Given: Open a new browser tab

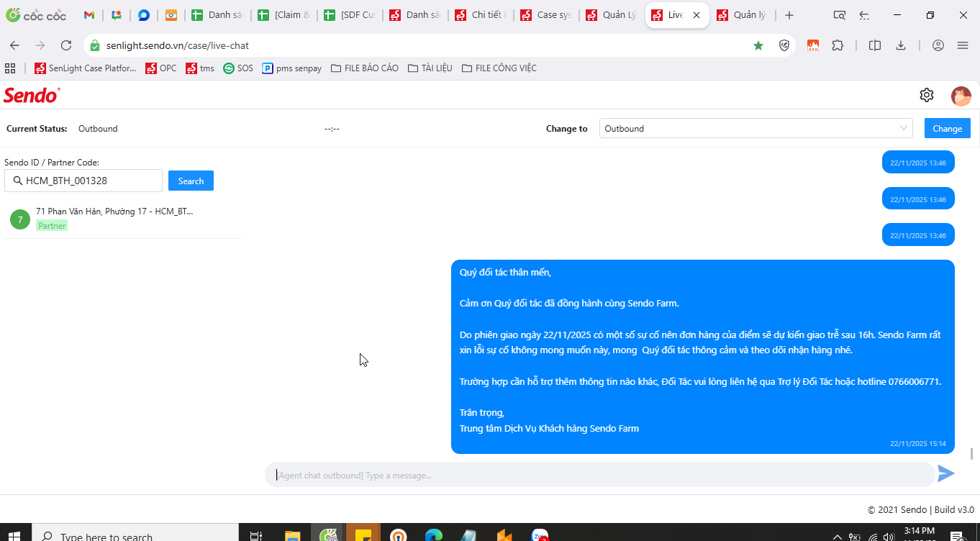Looking at the screenshot, I should (789, 15).
